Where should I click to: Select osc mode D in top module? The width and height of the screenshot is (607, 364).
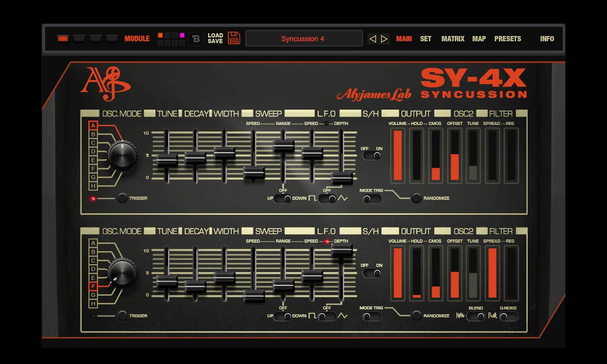(93, 151)
